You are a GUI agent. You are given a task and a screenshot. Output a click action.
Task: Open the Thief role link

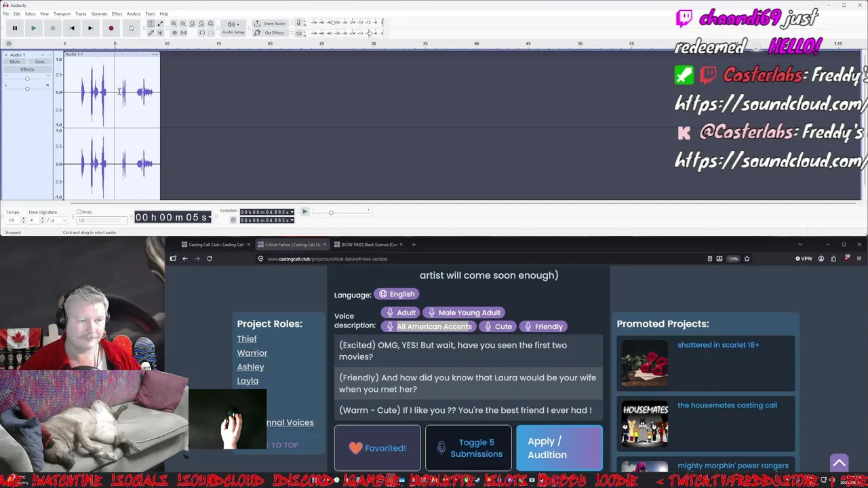click(x=247, y=339)
